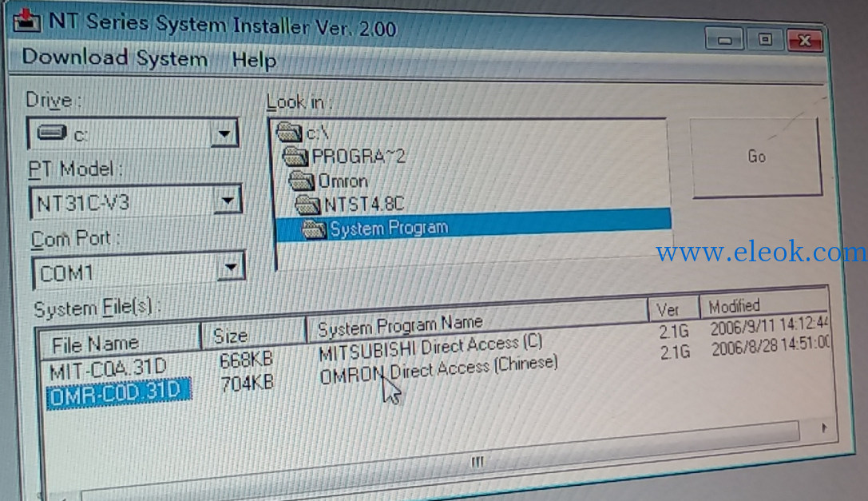Sort by File Name column header
868x501 pixels.
pyautogui.click(x=120, y=342)
